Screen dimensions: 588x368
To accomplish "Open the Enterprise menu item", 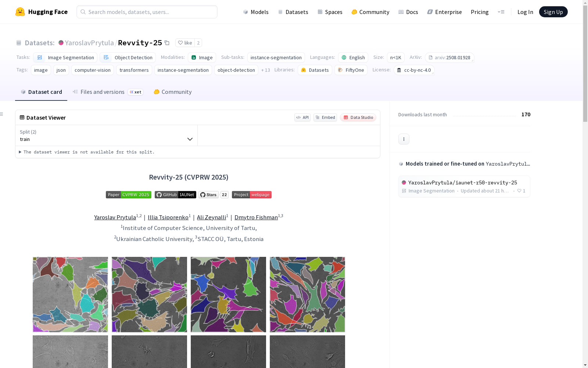I will point(445,12).
